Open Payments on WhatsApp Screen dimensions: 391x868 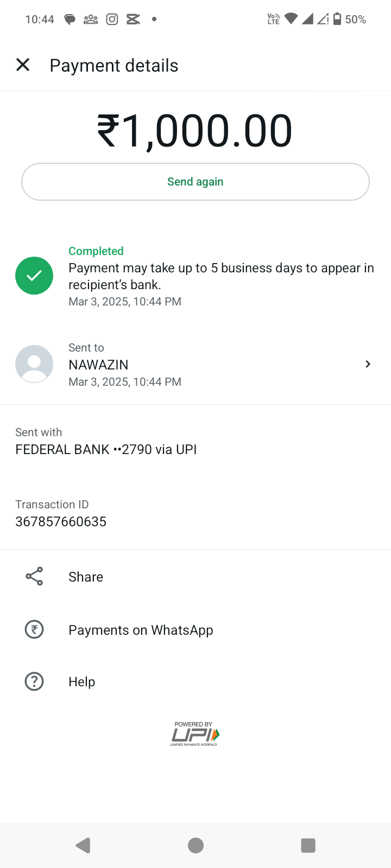[x=141, y=630]
